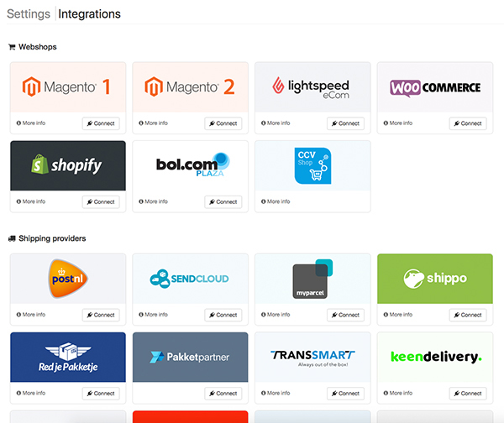View more info about Shopify

click(x=31, y=201)
